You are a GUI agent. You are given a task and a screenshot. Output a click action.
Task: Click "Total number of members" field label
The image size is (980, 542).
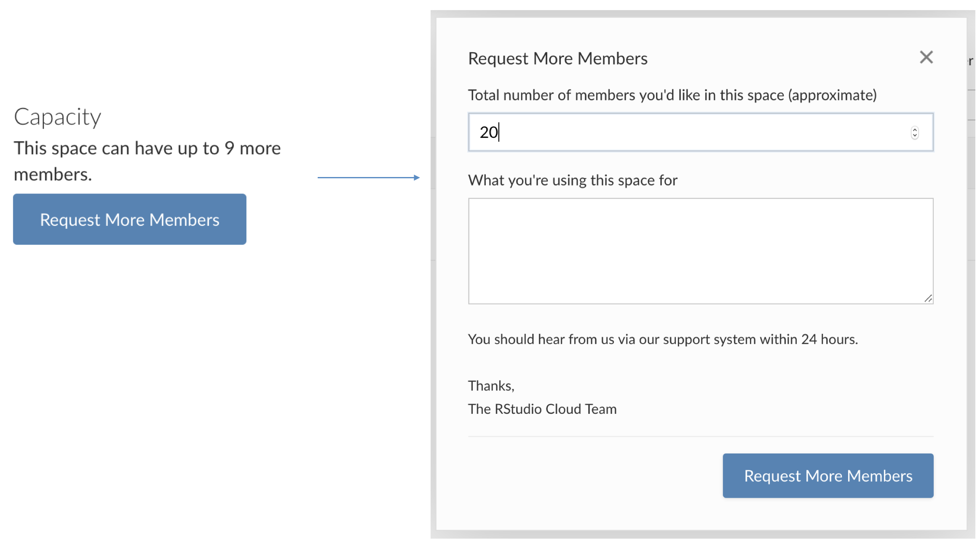click(x=672, y=95)
